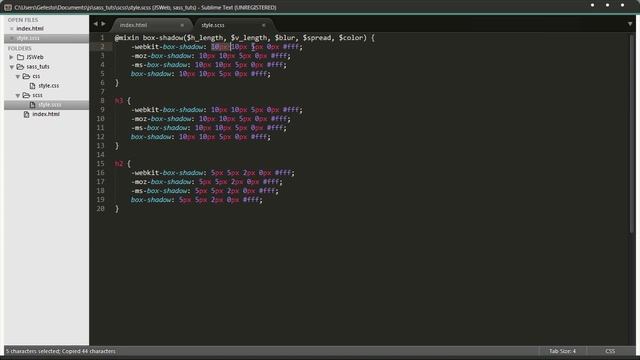Click the sidebar index.html file icon
The width and height of the screenshot is (640, 360).
[x=27, y=114]
